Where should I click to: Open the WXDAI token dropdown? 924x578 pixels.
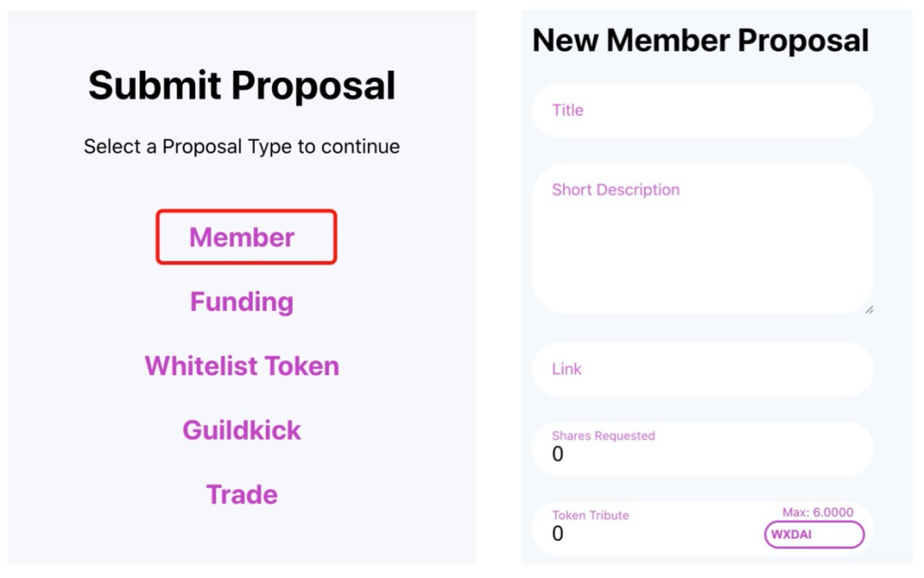(x=814, y=534)
